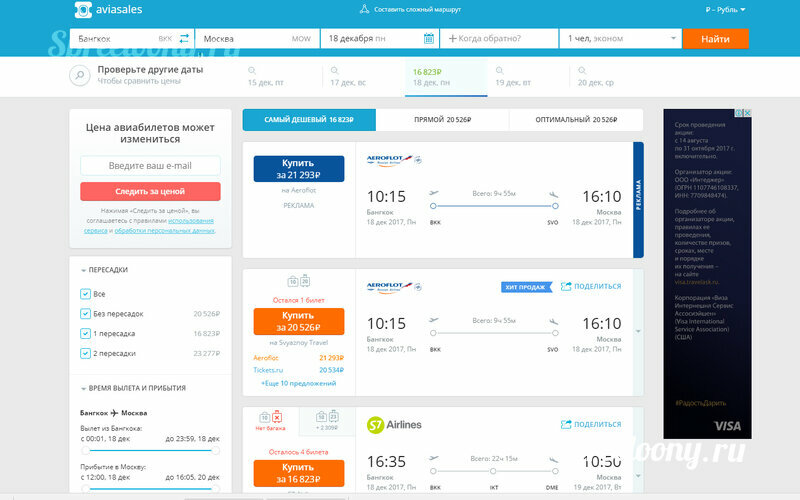Click 'Следить за ценой' button
Screen dimensions: 800x500
click(150, 191)
